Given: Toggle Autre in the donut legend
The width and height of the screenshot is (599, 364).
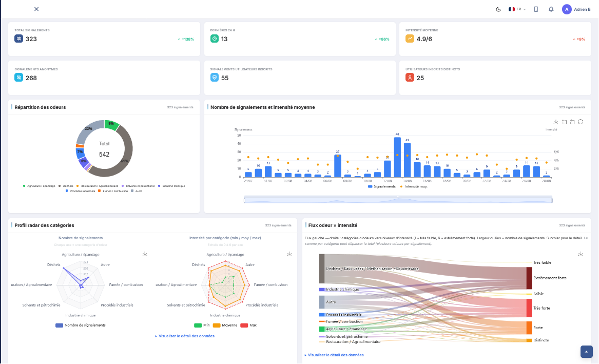Looking at the screenshot, I should (137, 191).
